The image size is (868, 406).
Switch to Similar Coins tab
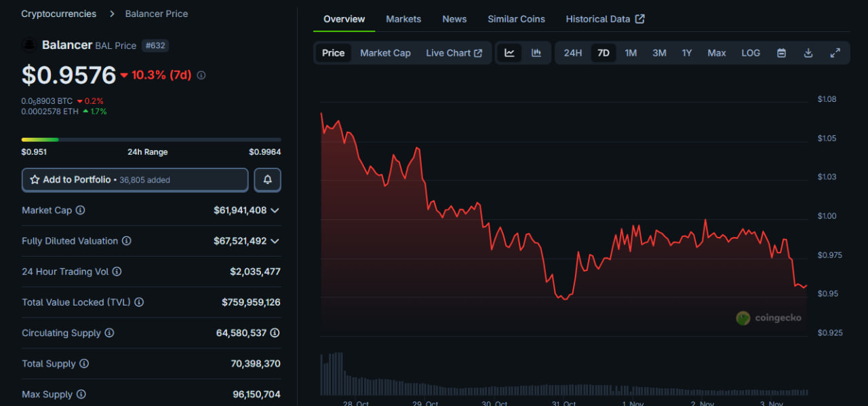[x=516, y=19]
